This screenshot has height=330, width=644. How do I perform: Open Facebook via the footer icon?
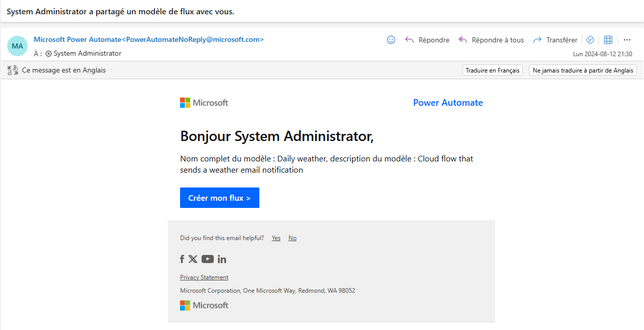pos(182,259)
